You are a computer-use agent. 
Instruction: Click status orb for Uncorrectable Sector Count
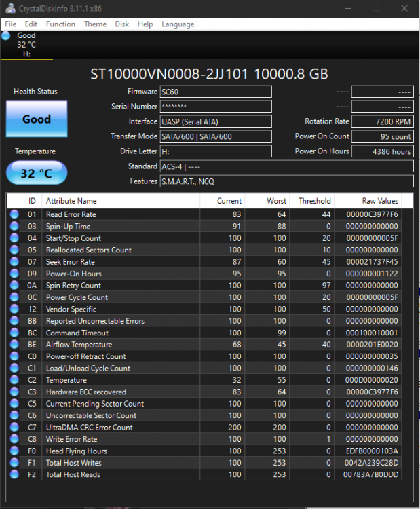(14, 415)
